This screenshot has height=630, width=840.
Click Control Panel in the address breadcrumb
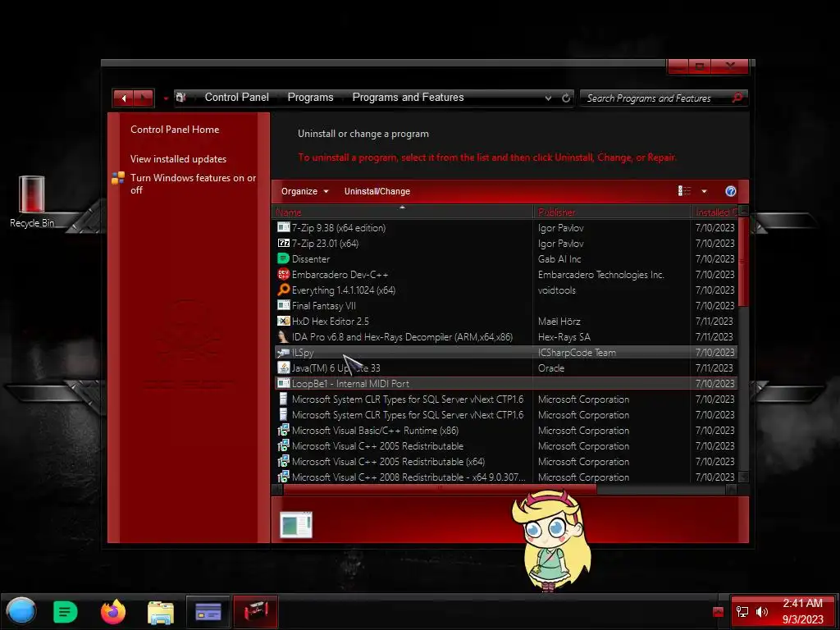click(237, 97)
